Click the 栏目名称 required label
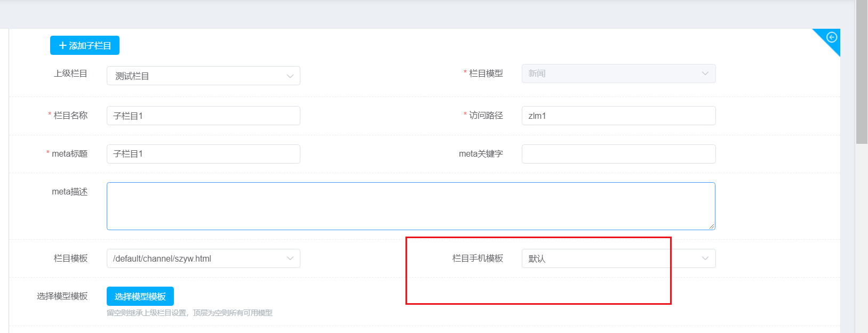The width and height of the screenshot is (868, 333). click(70, 116)
